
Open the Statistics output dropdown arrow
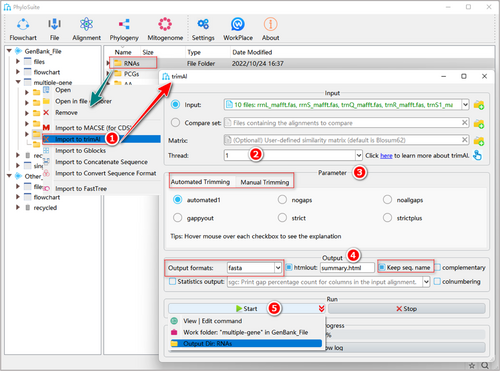(x=426, y=282)
